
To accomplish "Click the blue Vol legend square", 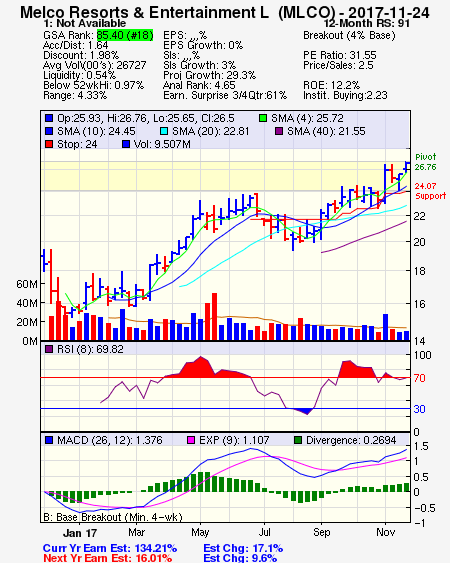I will click(x=126, y=144).
